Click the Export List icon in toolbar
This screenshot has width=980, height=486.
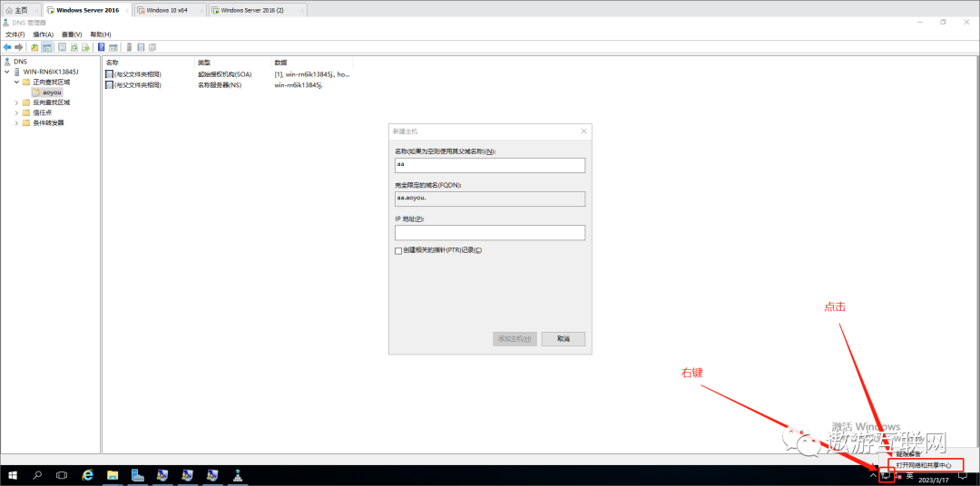85,47
